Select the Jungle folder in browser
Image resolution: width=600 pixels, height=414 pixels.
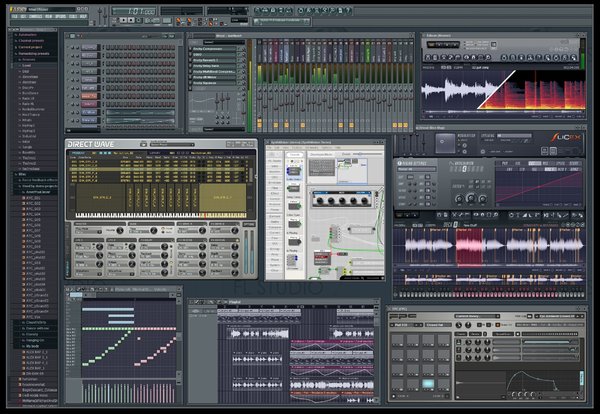[27, 147]
